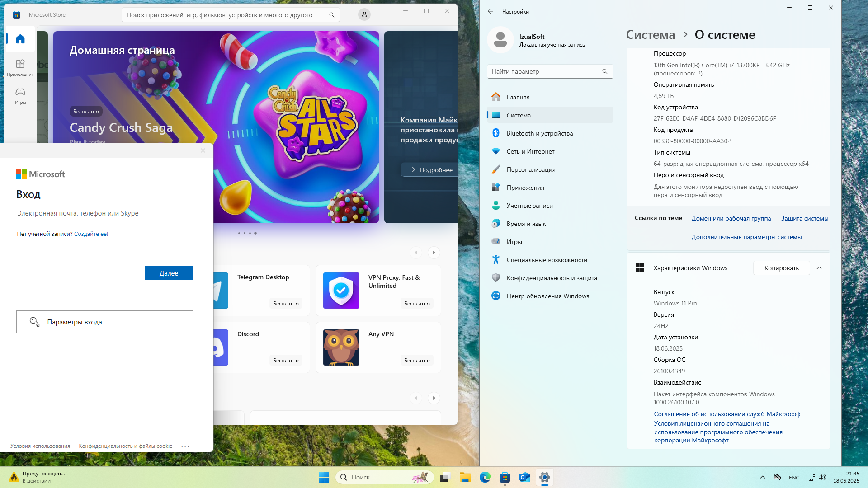This screenshot has height=488, width=868.
Task: Click previous arrow above Telegram row
Action: (x=416, y=253)
